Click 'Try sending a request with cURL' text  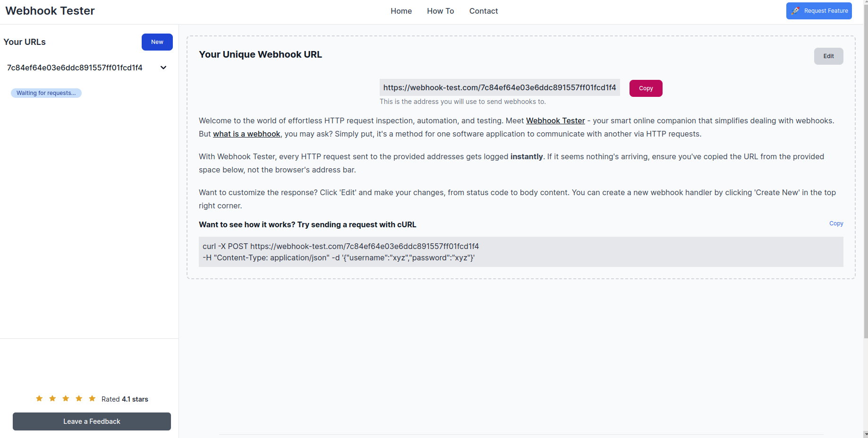coord(357,224)
